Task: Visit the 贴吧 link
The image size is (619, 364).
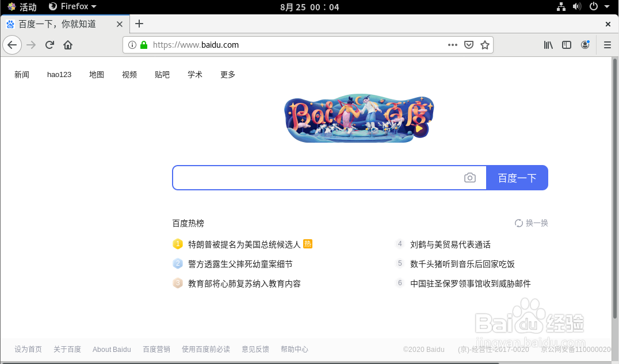Action: pos(162,75)
